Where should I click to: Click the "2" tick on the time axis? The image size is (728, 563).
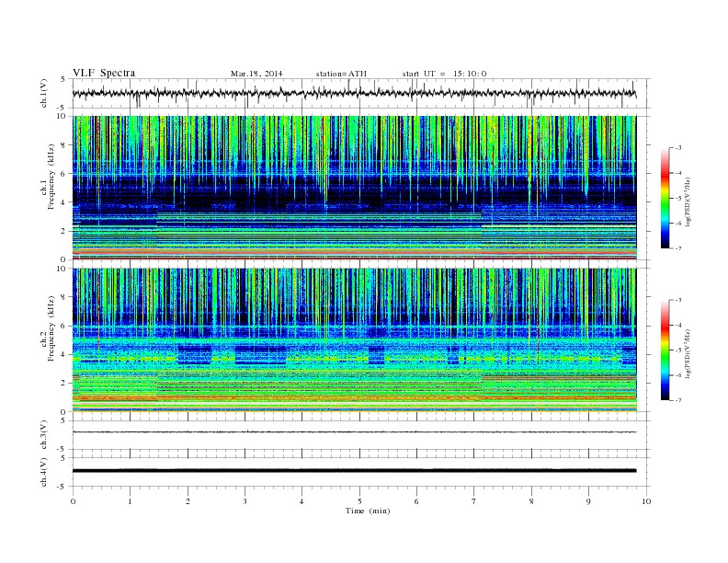pos(188,501)
